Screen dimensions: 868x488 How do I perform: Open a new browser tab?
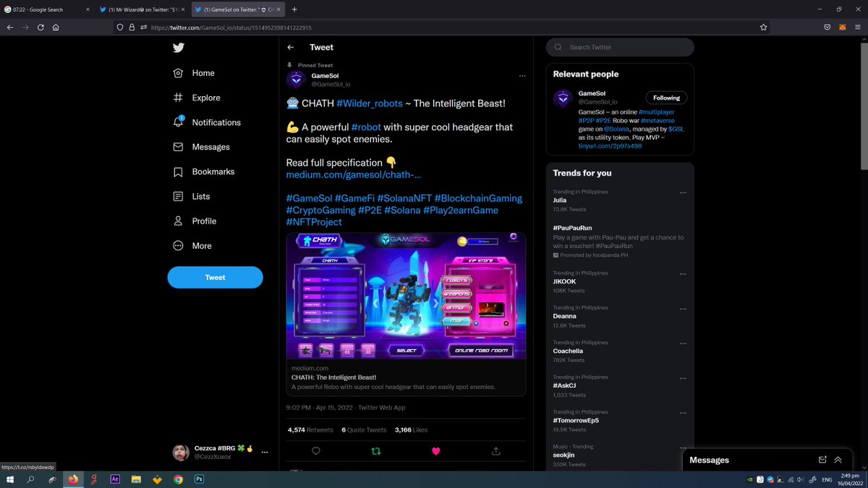tap(294, 9)
